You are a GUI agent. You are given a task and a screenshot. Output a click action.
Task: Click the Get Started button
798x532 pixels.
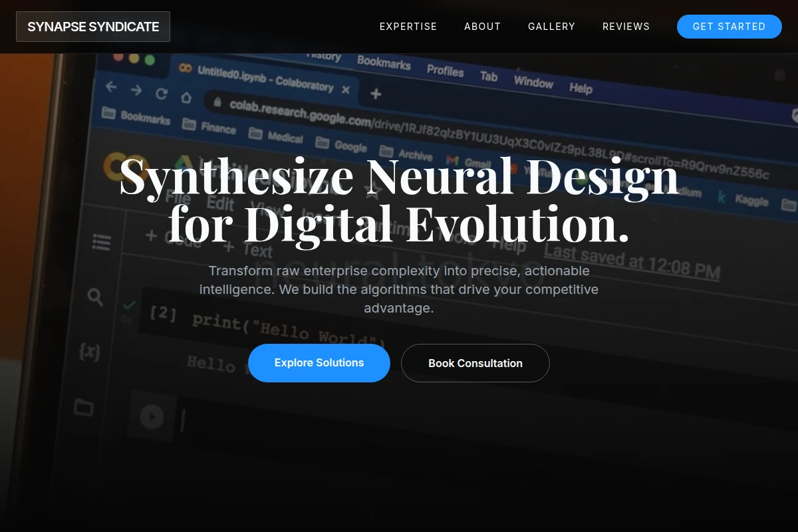(x=729, y=27)
